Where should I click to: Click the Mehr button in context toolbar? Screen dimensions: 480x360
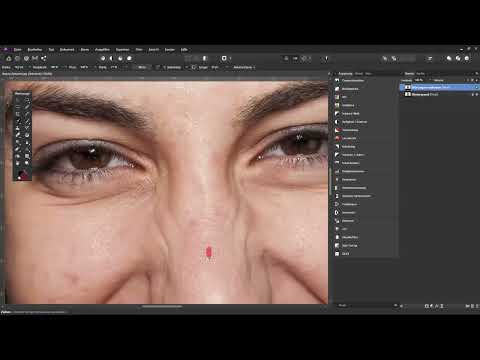[x=142, y=67]
